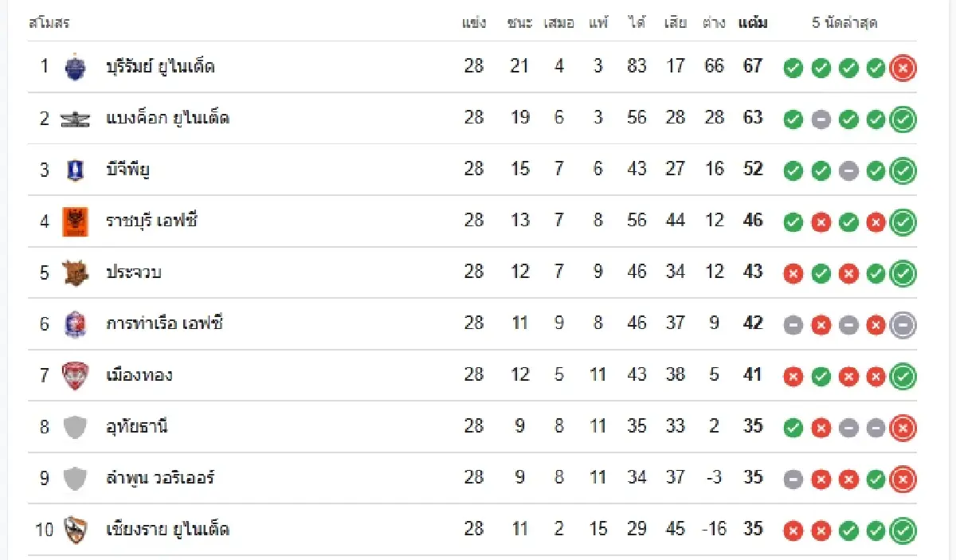956x560 pixels.
Task: Click the Prachuap (ประจวบ) club logo
Action: point(74,273)
